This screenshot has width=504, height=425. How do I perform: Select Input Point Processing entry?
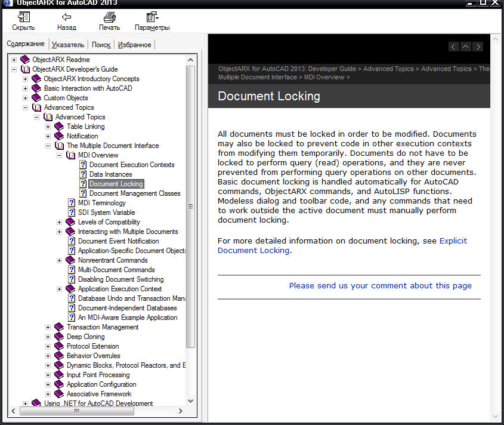tap(98, 375)
